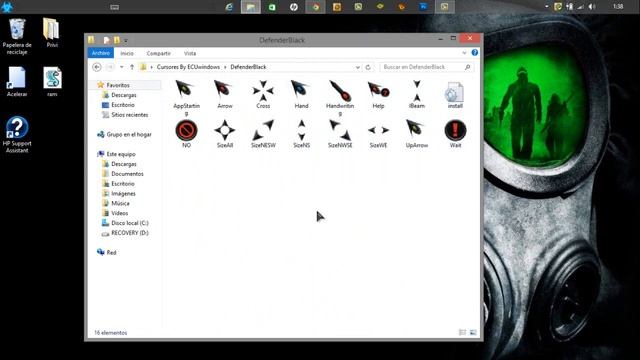Select the UpArrow cursor file

(x=416, y=134)
